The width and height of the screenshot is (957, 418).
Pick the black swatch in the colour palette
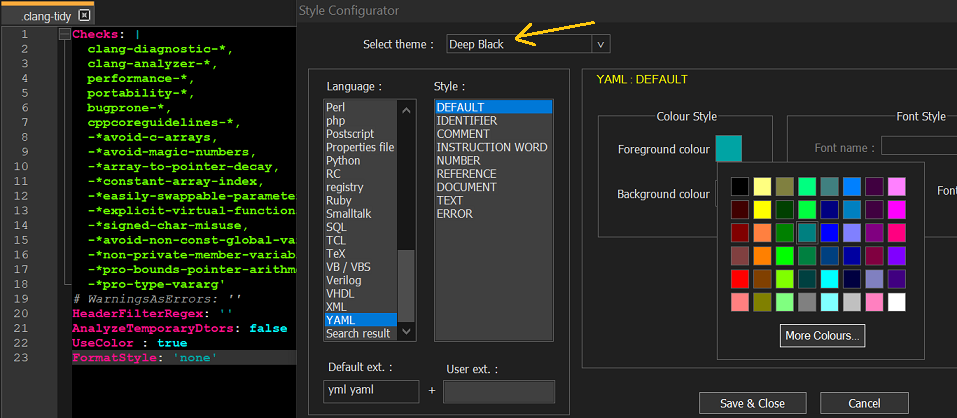click(740, 187)
